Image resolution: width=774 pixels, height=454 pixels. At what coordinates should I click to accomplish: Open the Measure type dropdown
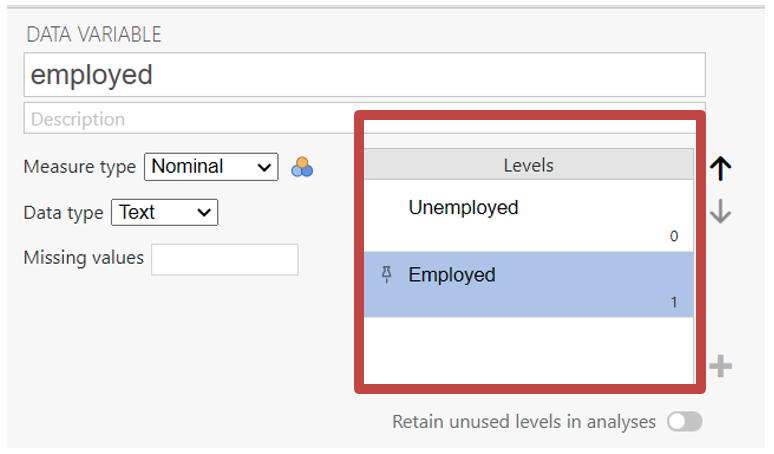tap(211, 167)
